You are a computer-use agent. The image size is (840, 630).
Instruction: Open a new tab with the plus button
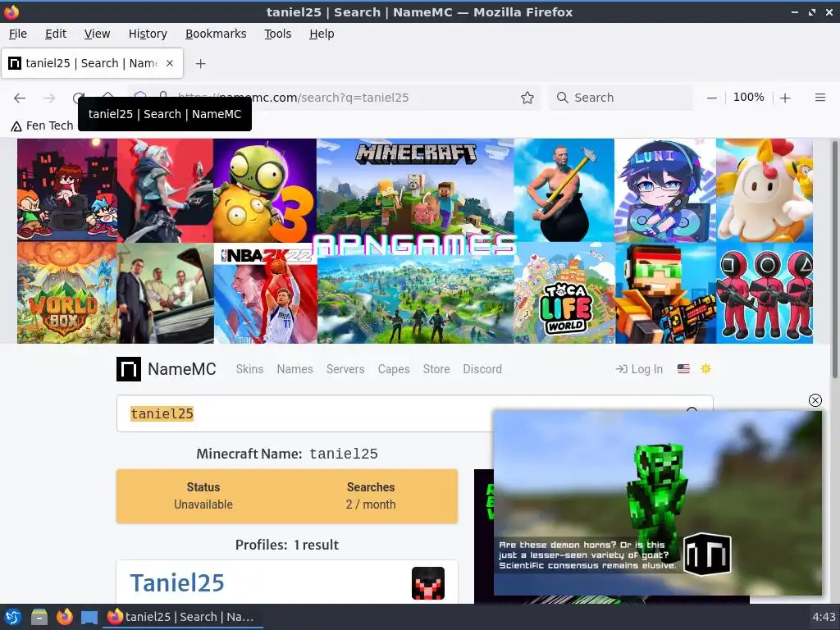pos(200,63)
